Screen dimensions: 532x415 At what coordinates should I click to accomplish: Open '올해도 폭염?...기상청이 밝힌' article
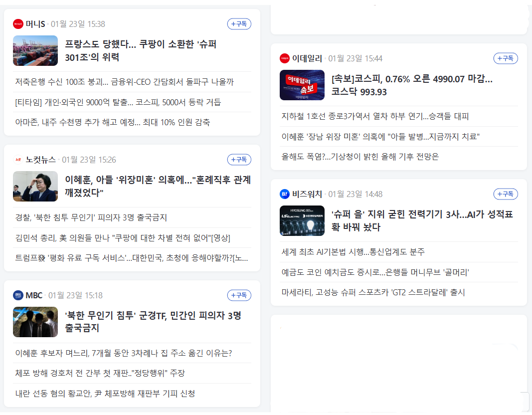point(360,157)
